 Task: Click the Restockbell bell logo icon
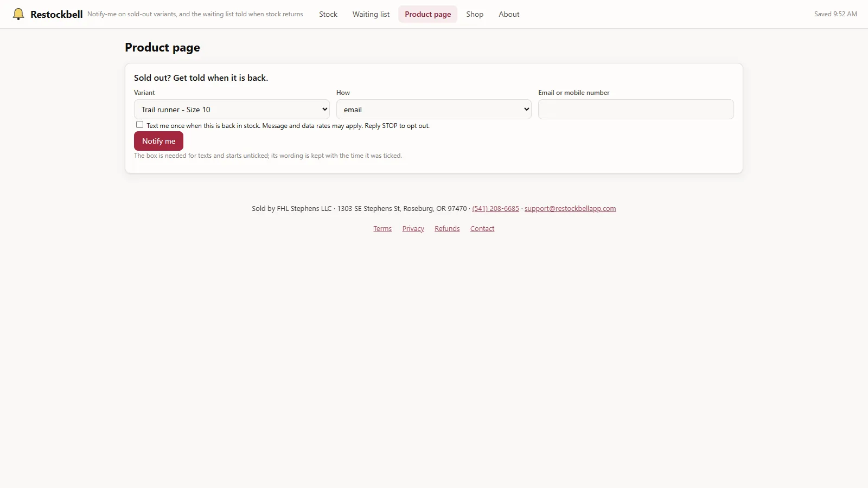point(18,14)
